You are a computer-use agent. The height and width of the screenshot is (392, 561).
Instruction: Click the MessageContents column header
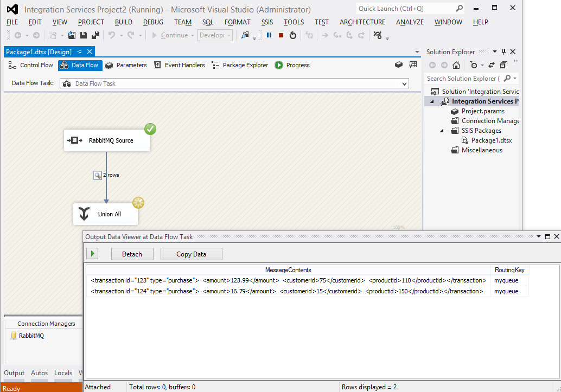[288, 270]
